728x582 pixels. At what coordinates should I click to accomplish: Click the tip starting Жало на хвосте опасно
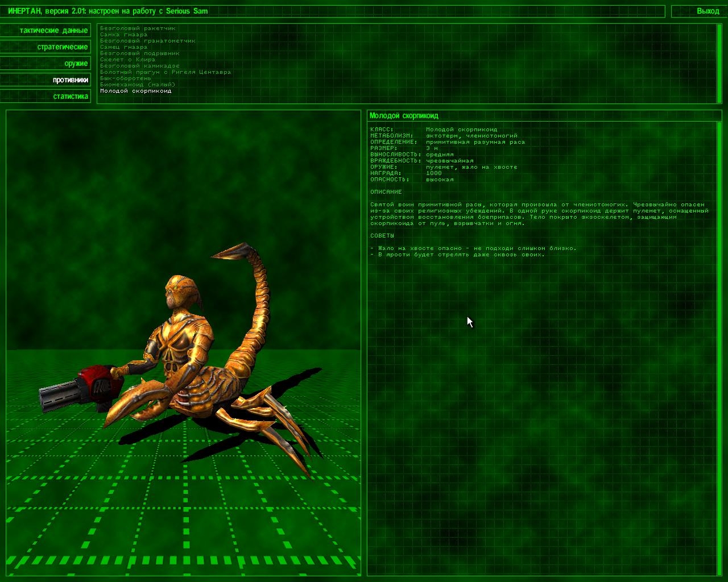pos(473,248)
